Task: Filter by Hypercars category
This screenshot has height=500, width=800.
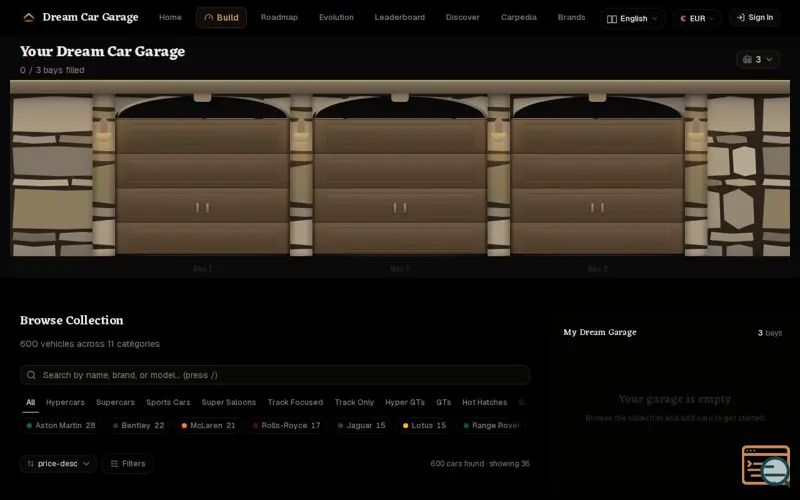Action: click(x=65, y=402)
